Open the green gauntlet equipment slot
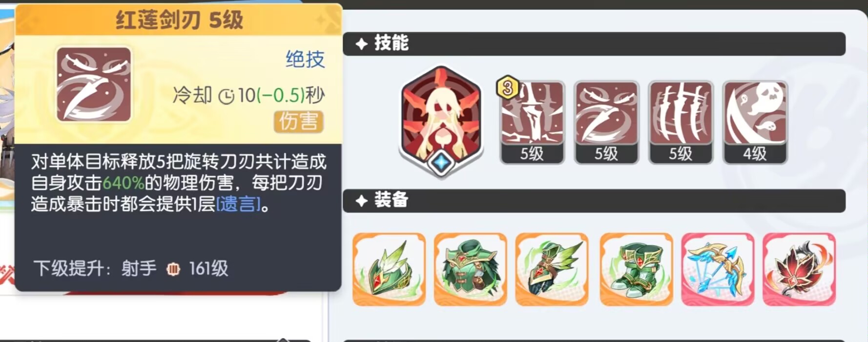 552,269
